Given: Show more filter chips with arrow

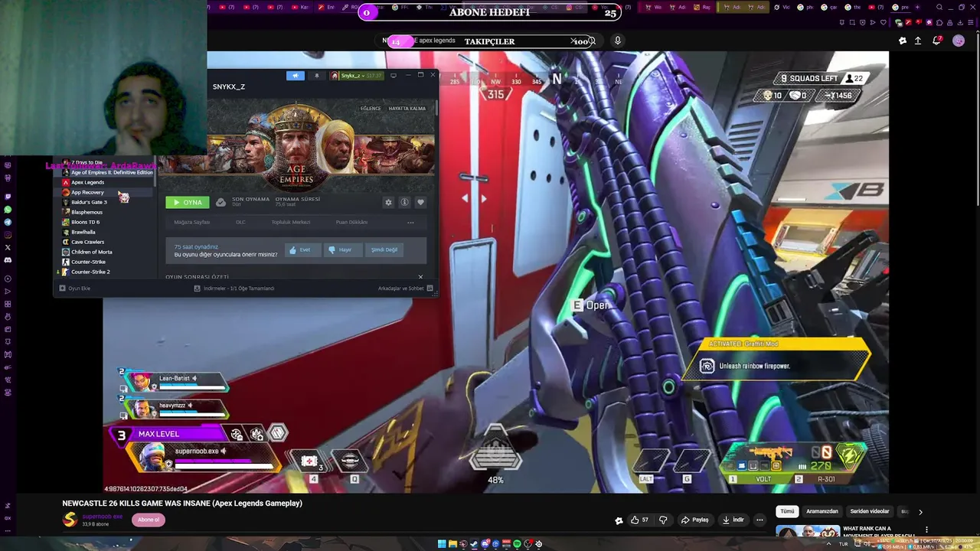Looking at the screenshot, I should coord(920,512).
